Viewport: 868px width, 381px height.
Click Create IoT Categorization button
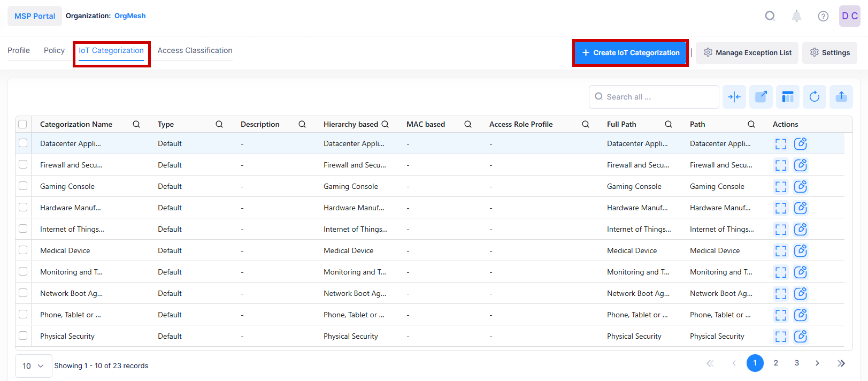pyautogui.click(x=631, y=52)
